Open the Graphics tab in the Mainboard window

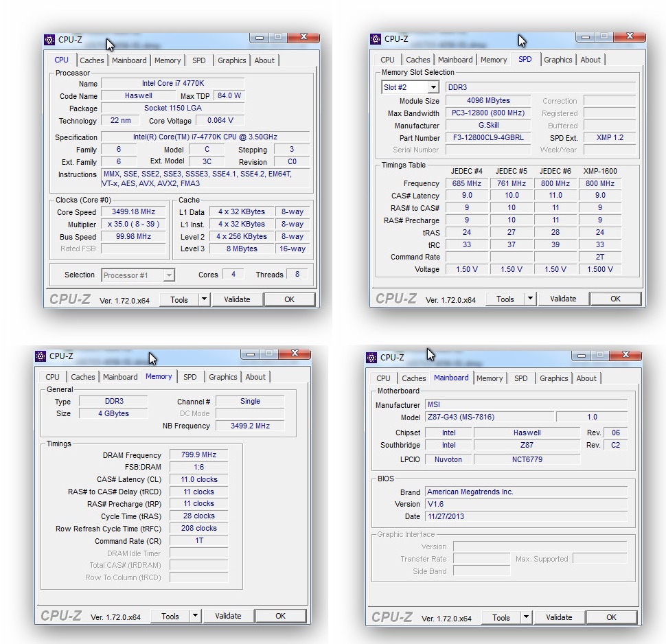[554, 378]
